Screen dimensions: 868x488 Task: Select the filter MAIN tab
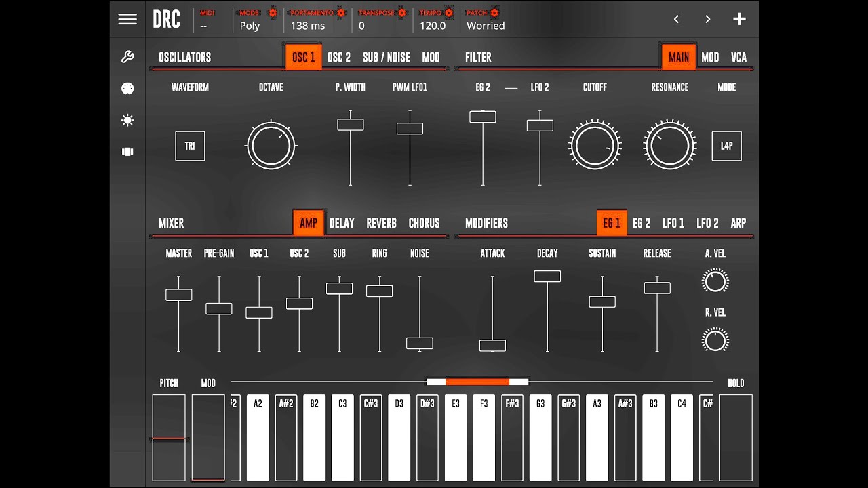click(679, 57)
